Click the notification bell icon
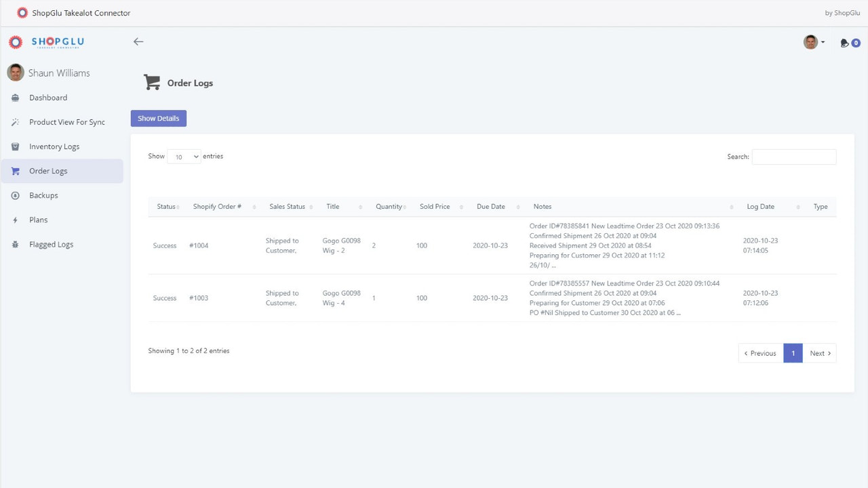Screen dimensions: 868x488 coord(844,43)
